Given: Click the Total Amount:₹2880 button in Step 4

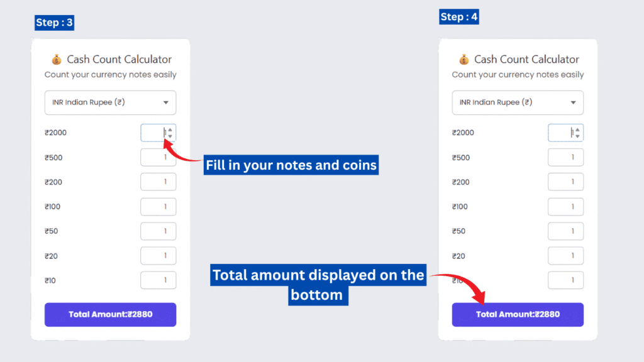Looking at the screenshot, I should (x=518, y=314).
